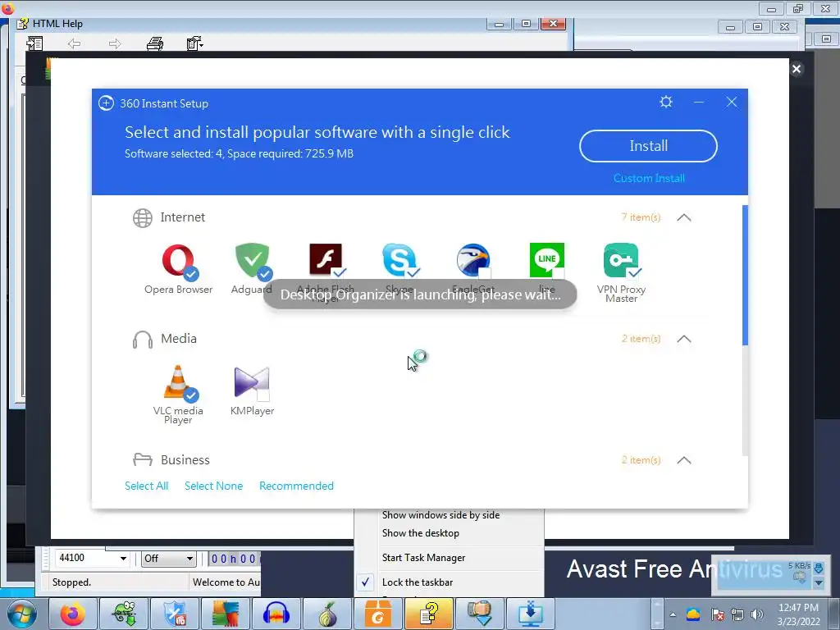Image resolution: width=840 pixels, height=630 pixels.
Task: Click the Opera Browser icon
Action: coord(178,260)
